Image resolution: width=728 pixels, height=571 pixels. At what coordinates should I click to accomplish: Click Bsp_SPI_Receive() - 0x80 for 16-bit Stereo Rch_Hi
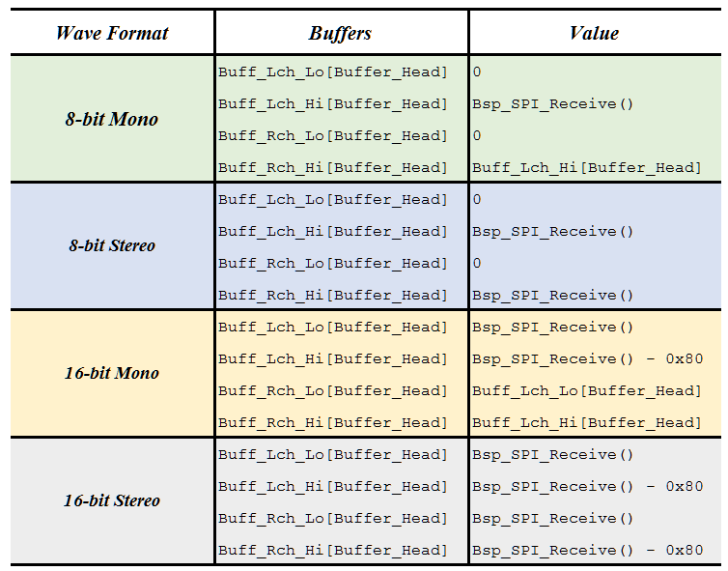587,551
